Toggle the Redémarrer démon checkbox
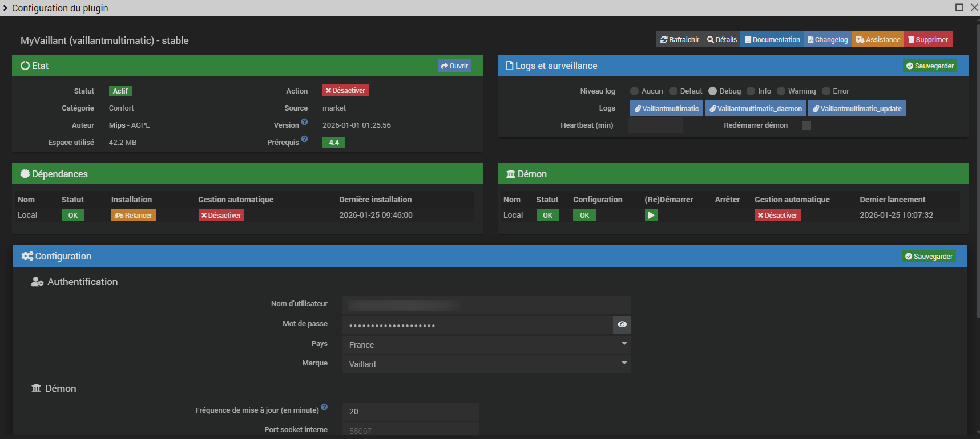This screenshot has height=439, width=980. click(x=806, y=125)
